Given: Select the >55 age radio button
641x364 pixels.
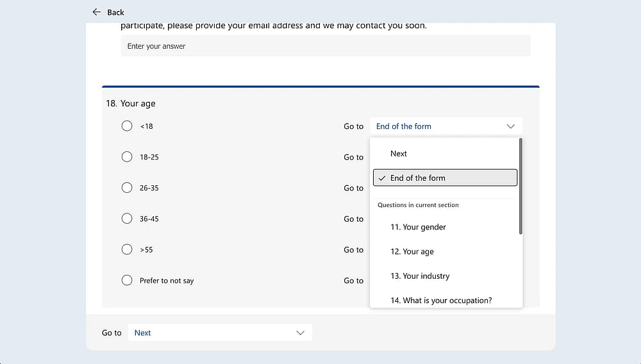Looking at the screenshot, I should (127, 249).
